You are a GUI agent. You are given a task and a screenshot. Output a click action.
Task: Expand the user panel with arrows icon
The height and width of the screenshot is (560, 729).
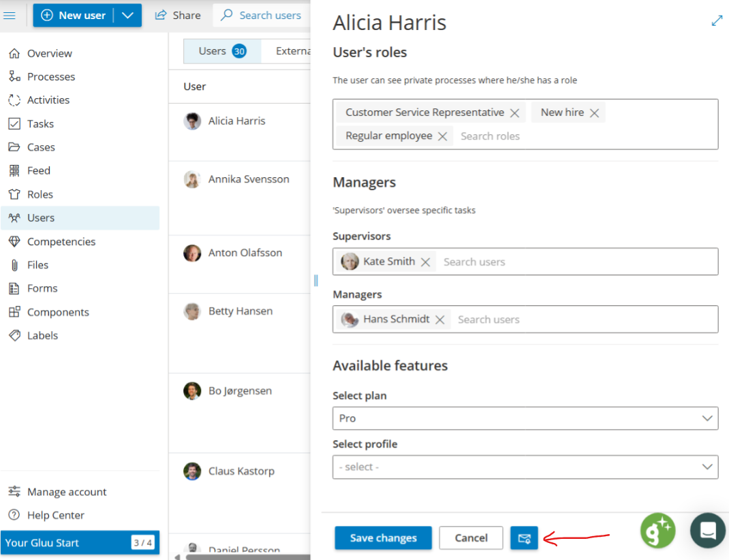(717, 21)
